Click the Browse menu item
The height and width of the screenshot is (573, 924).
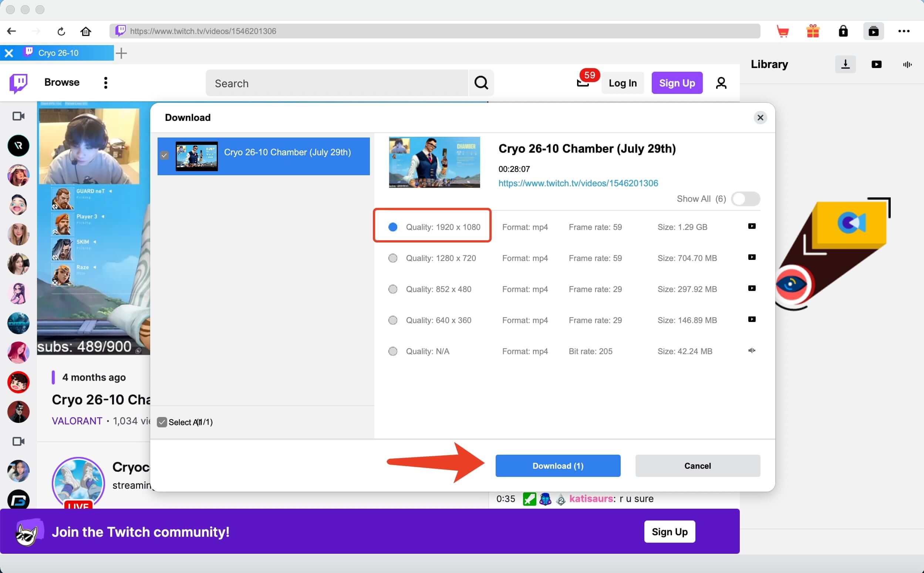point(62,82)
